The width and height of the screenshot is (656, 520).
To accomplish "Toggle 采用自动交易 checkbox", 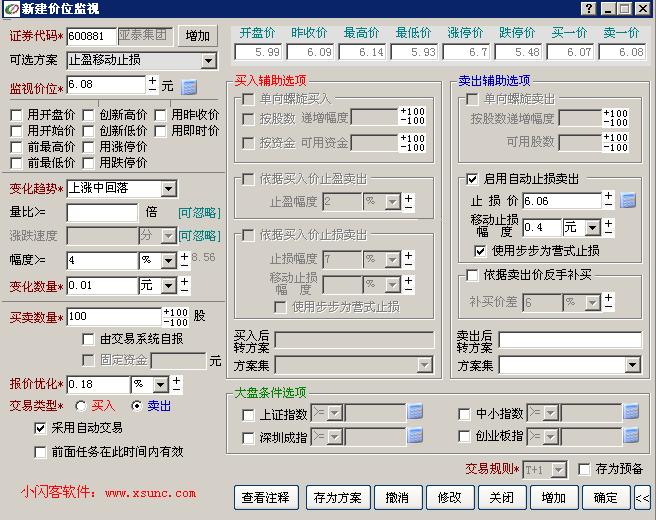I will pyautogui.click(x=40, y=428).
